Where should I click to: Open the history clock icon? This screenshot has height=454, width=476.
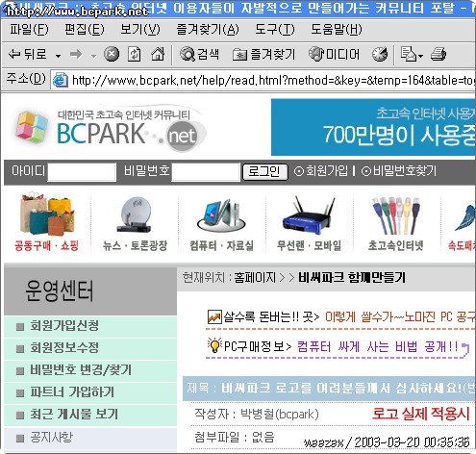click(x=380, y=54)
